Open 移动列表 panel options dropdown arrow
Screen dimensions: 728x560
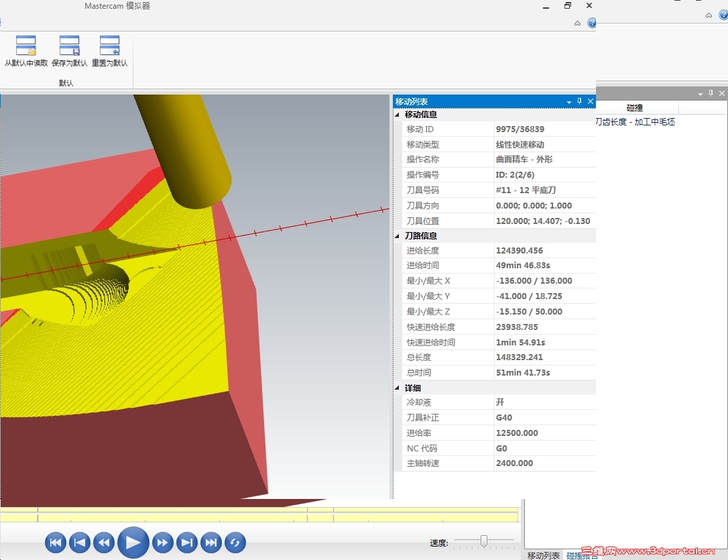[x=568, y=102]
